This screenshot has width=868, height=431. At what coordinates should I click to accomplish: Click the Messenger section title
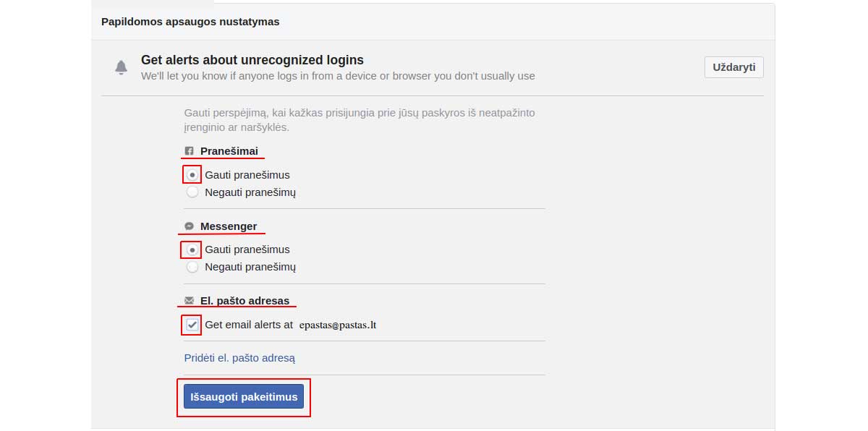click(229, 226)
